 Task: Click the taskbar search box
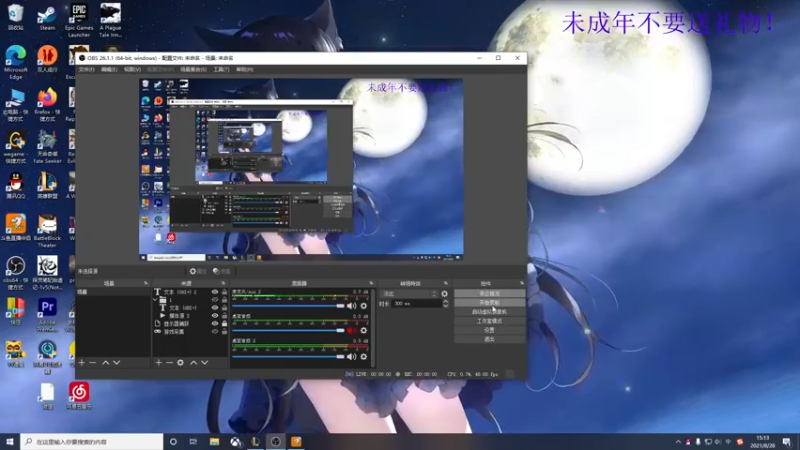(92, 442)
